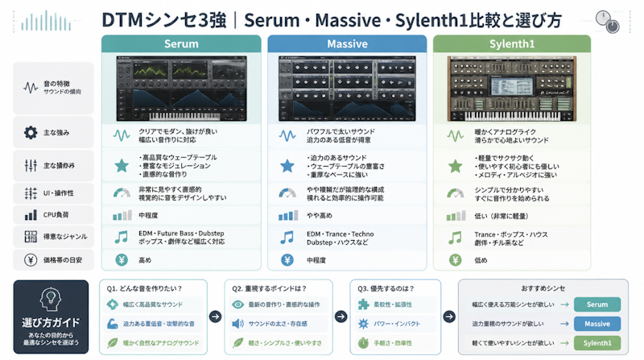Open the Serum synth interface thumbnail
644x360 pixels.
tap(181, 89)
